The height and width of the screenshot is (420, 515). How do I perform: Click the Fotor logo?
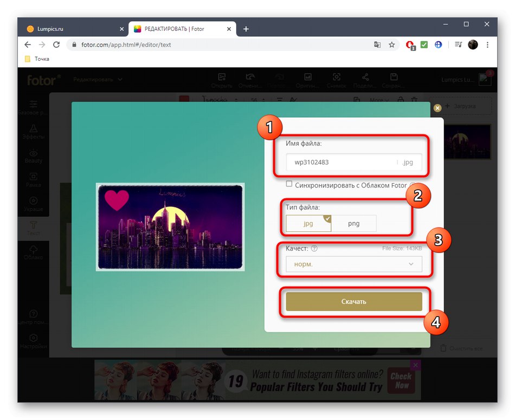[44, 80]
